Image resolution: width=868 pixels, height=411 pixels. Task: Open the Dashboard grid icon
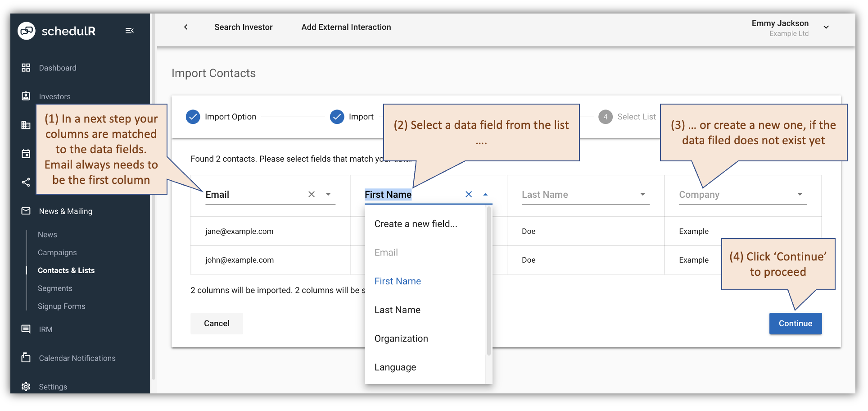[x=26, y=68]
